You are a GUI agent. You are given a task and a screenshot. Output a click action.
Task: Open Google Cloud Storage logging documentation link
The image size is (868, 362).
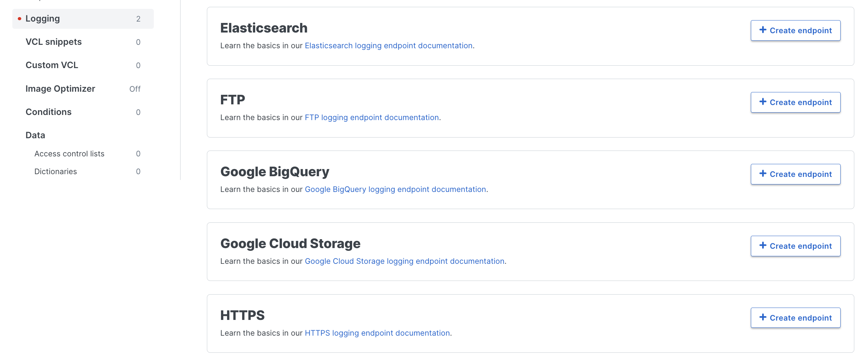(x=405, y=261)
